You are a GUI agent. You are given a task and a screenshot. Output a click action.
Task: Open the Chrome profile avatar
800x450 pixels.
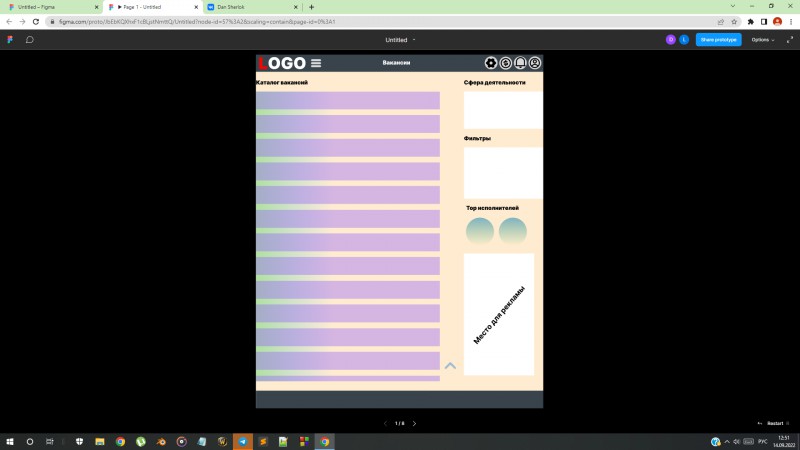click(x=777, y=21)
